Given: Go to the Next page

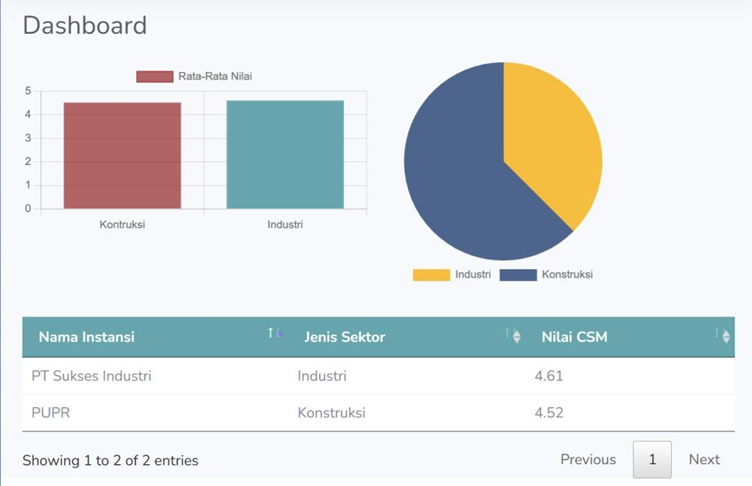Looking at the screenshot, I should click(704, 460).
